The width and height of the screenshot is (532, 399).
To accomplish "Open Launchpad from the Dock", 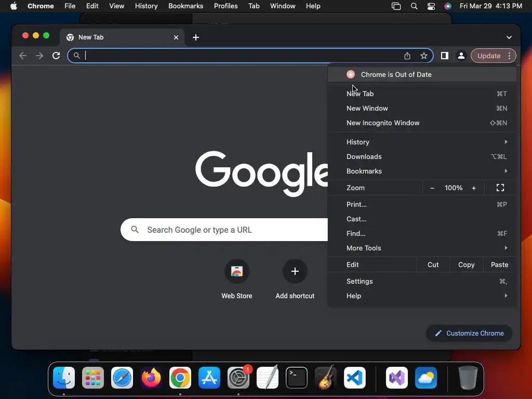I will tap(93, 378).
